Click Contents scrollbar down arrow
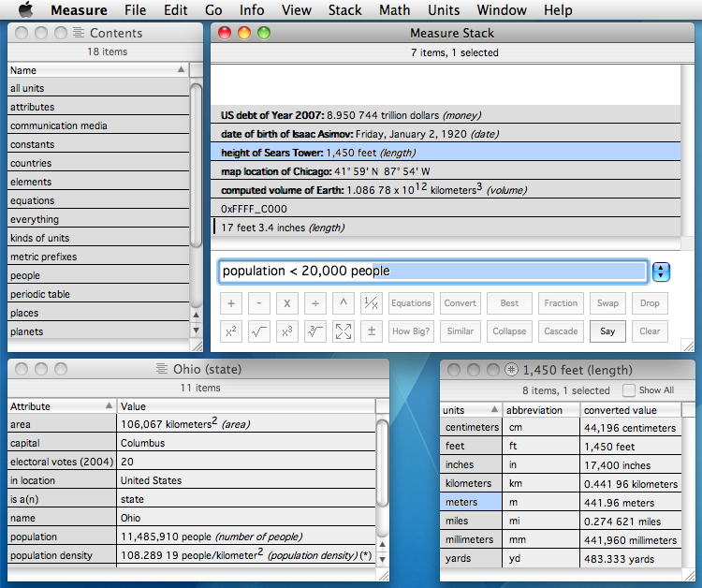Viewport: 702px width, 588px height. pyautogui.click(x=196, y=331)
